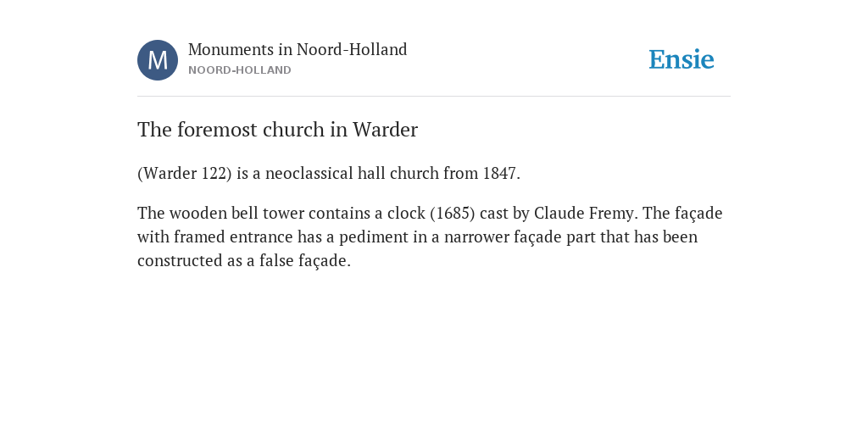This screenshot has width=868, height=434.
Task: Click the year 1847 in first sentence
Action: click(499, 173)
